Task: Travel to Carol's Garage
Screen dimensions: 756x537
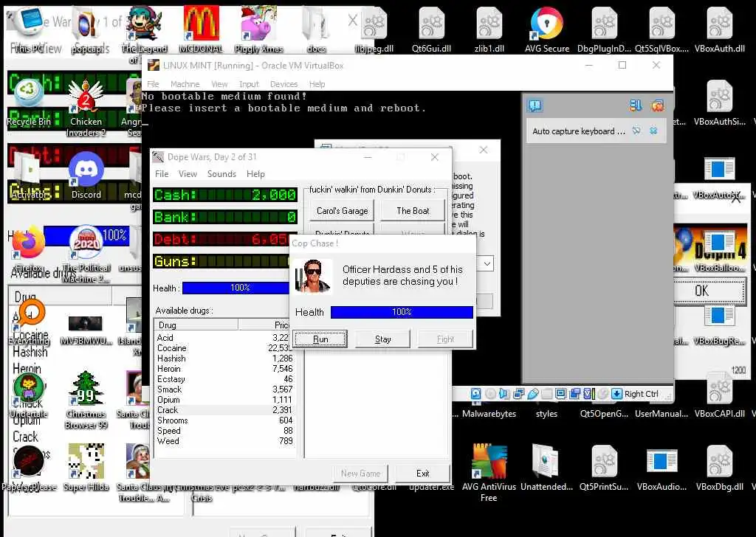Action: [343, 210]
